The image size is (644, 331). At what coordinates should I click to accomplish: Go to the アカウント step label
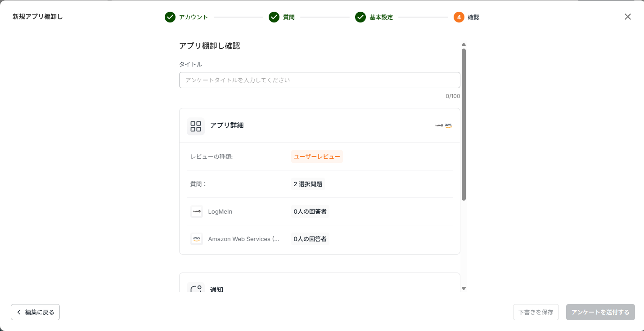194,17
